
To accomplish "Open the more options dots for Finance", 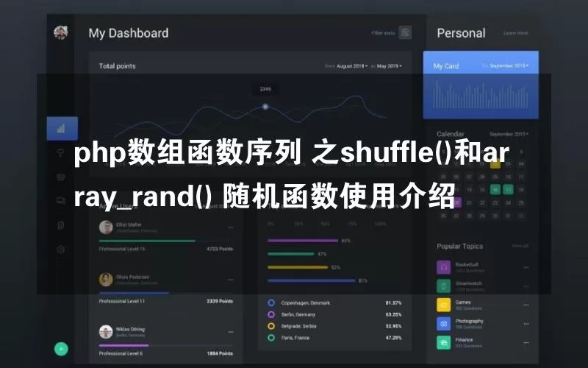I will coord(526,342).
